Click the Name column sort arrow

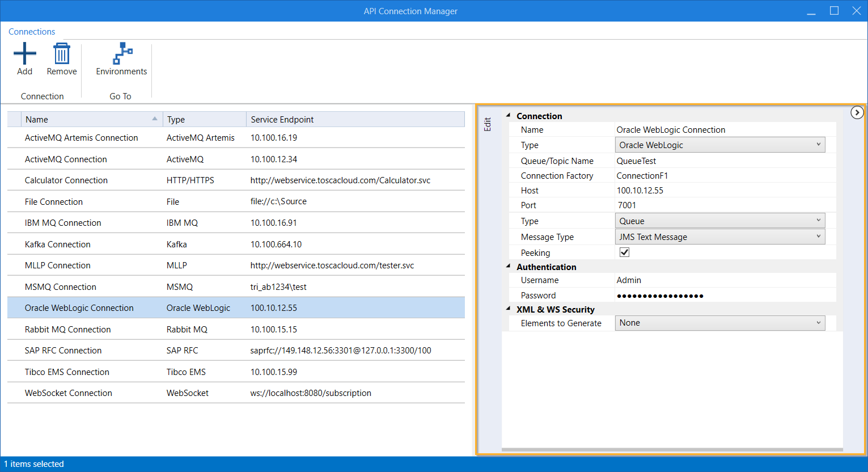[155, 119]
